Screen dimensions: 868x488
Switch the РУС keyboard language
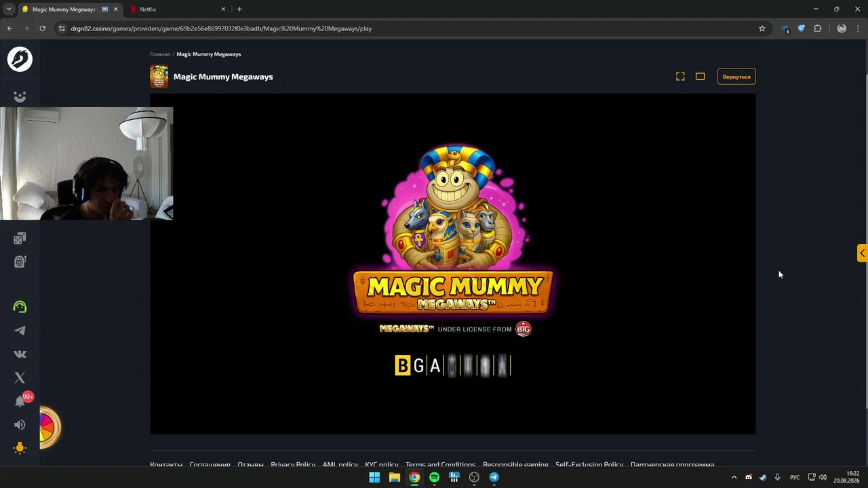[x=795, y=477]
